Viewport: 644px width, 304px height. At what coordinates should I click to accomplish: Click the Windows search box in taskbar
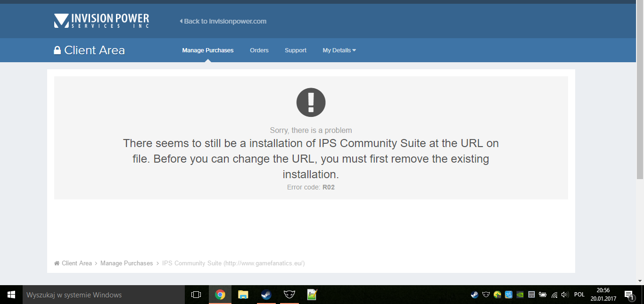[x=104, y=295]
